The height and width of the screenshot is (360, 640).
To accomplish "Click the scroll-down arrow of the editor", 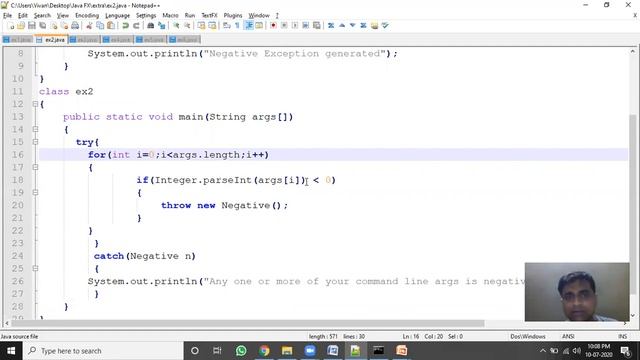I will click(633, 315).
